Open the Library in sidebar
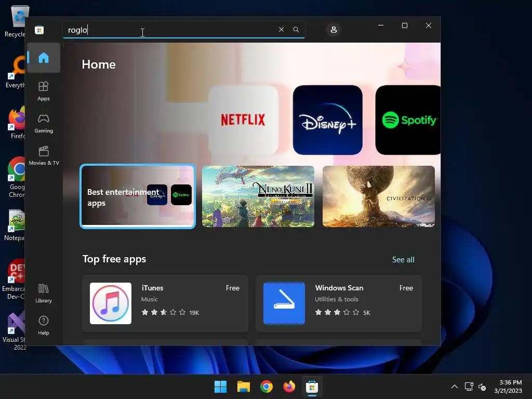This screenshot has height=399, width=532. click(x=44, y=293)
